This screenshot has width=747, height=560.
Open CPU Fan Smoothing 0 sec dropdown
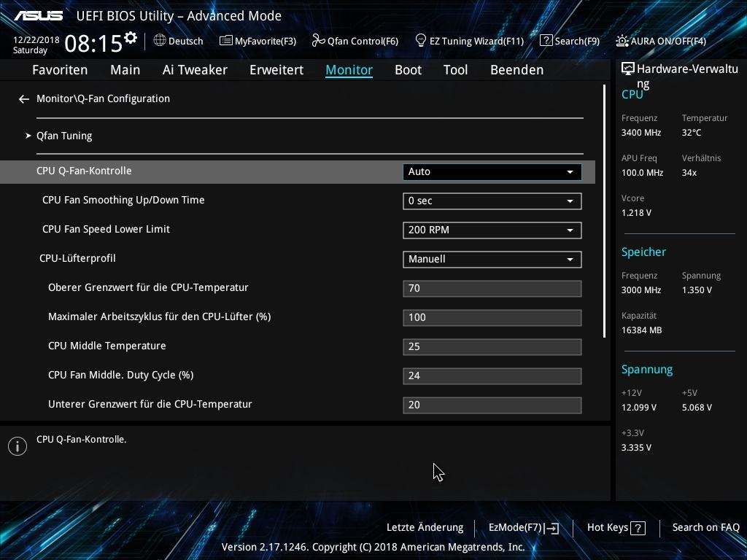pos(492,201)
